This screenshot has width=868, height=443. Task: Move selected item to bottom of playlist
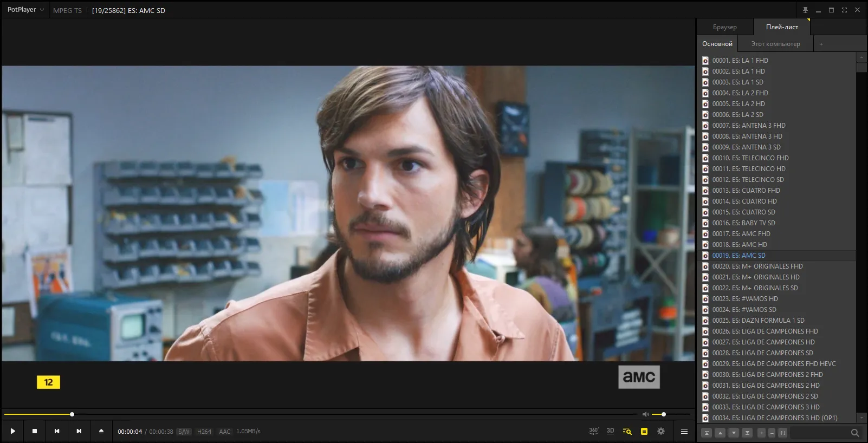coord(747,433)
